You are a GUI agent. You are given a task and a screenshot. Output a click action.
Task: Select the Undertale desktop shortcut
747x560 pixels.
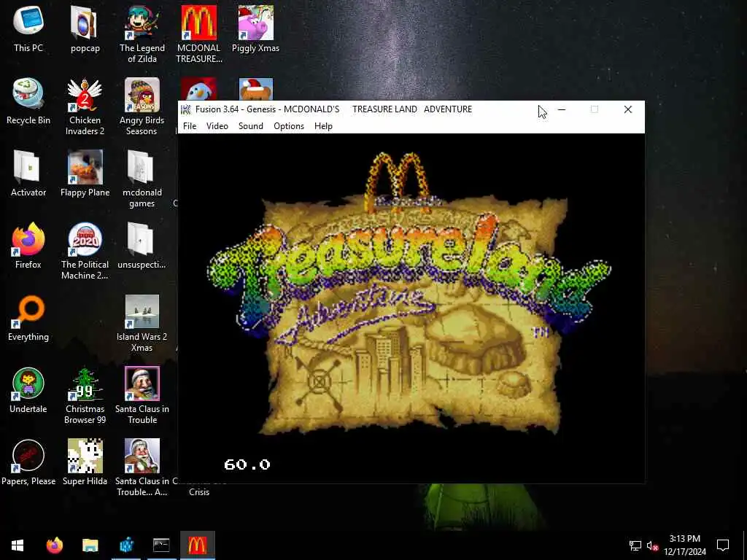[28, 391]
